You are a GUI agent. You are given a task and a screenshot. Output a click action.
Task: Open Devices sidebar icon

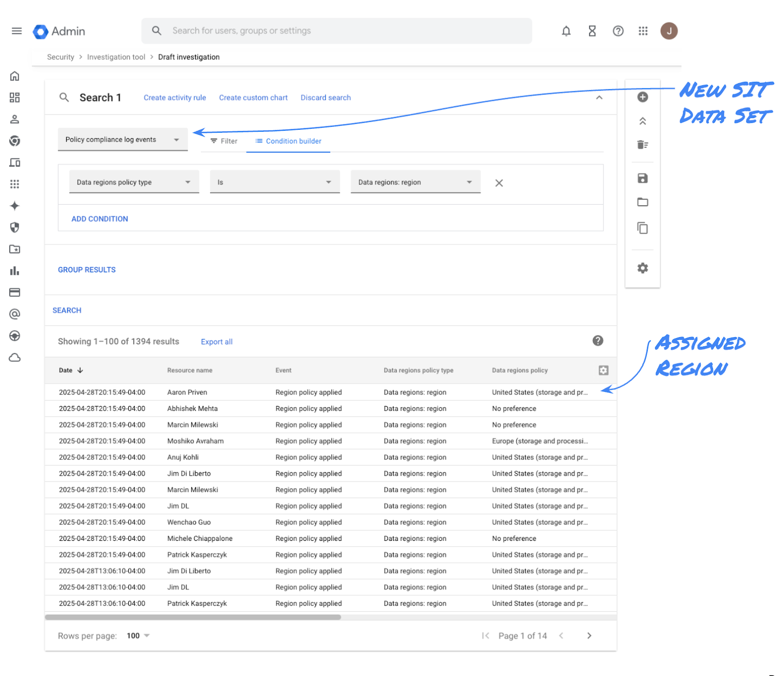point(15,163)
